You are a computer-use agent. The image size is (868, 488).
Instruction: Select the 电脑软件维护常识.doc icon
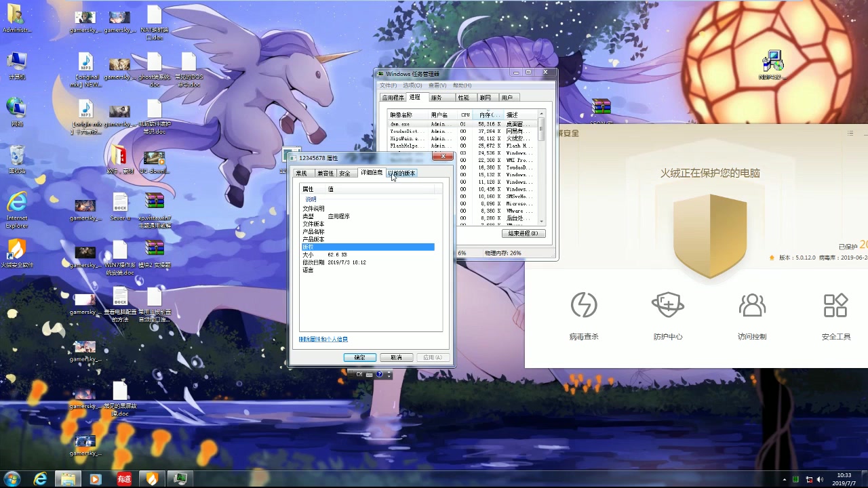point(155,117)
